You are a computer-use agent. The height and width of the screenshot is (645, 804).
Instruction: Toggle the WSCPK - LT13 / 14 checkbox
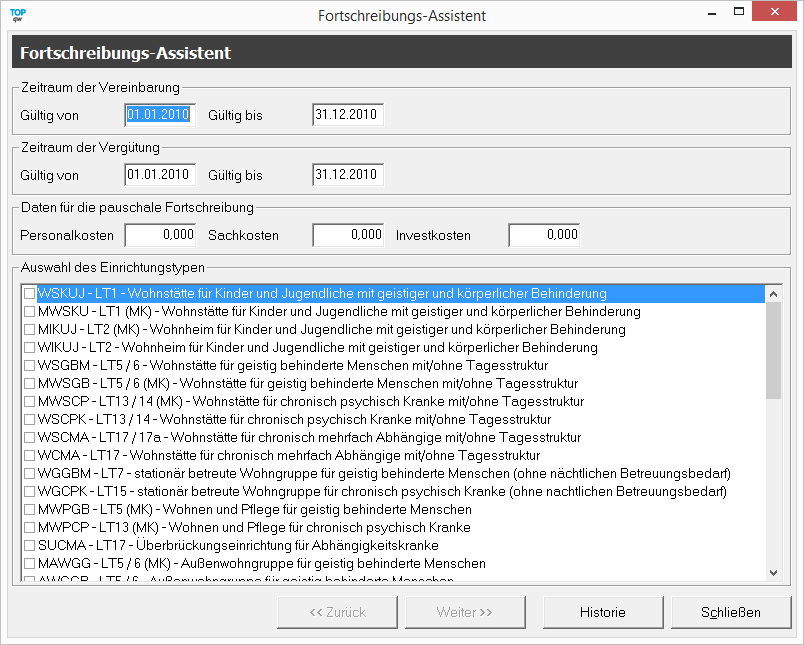(x=29, y=420)
